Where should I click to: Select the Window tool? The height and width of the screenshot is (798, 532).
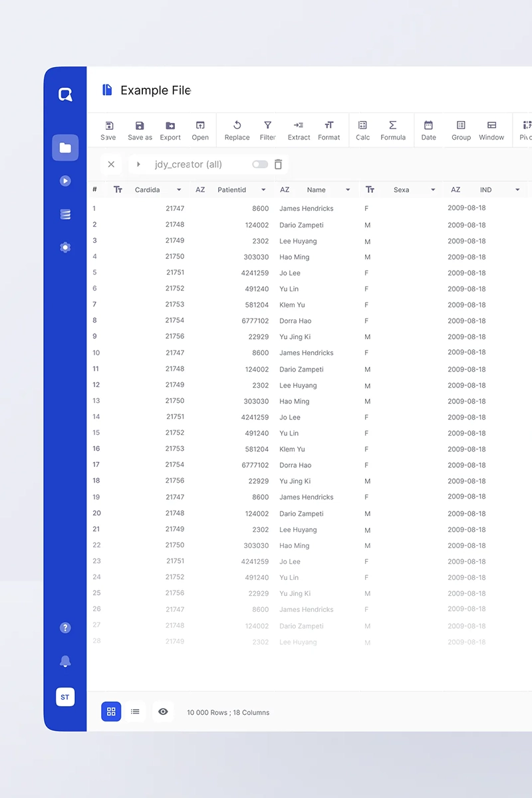click(491, 130)
